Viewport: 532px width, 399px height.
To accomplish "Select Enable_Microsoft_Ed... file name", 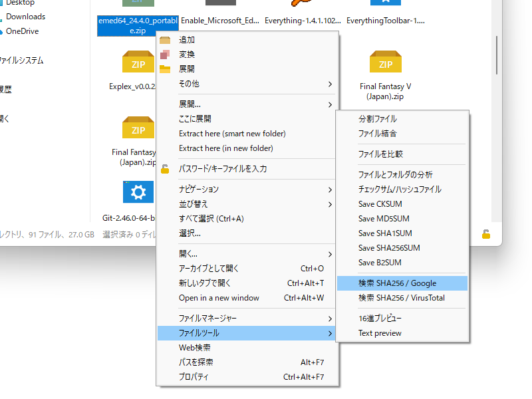I will pyautogui.click(x=220, y=21).
